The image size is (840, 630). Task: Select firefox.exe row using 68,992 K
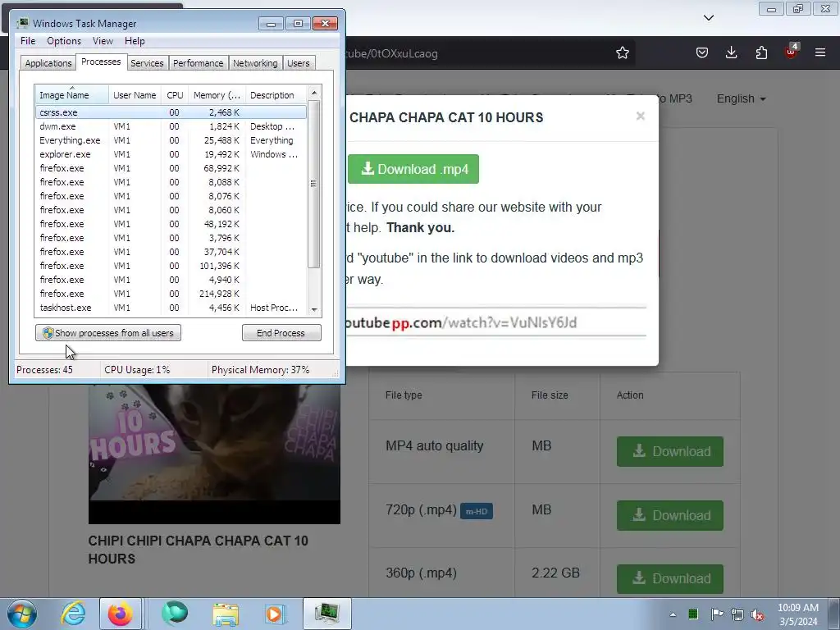tap(171, 168)
